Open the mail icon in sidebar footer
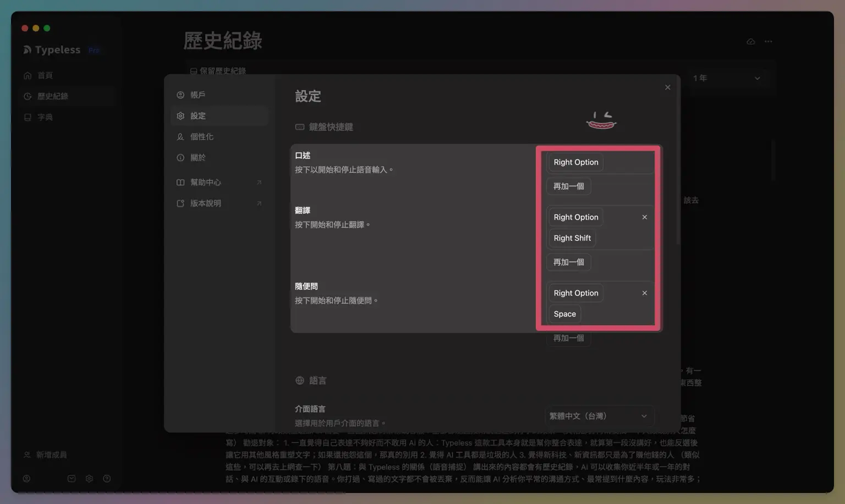845x504 pixels. point(72,479)
